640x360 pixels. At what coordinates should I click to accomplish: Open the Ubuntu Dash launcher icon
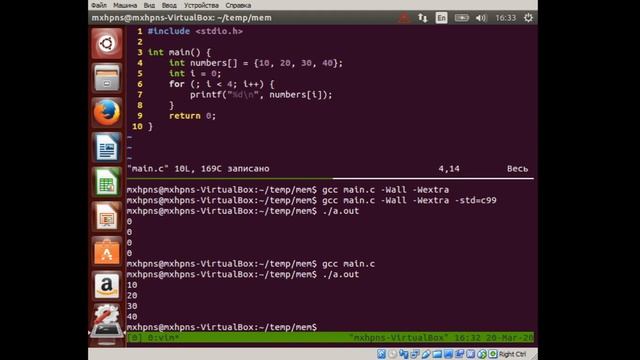tap(107, 43)
